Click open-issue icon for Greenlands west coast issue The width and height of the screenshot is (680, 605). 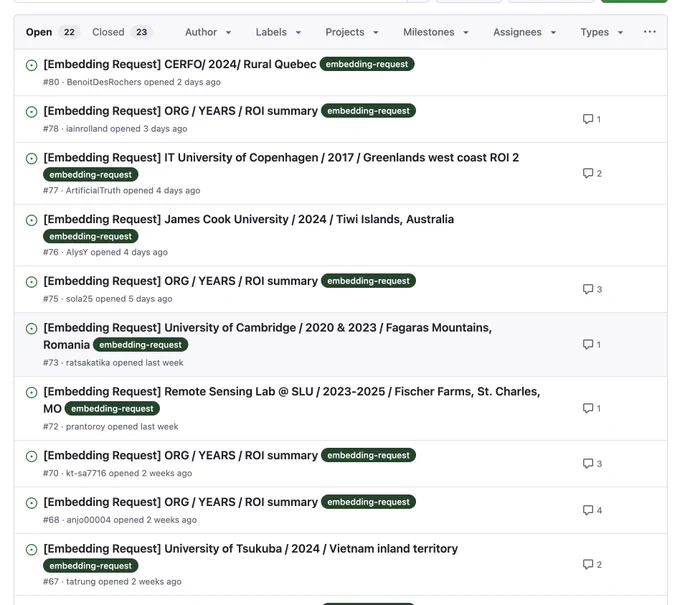point(32,158)
